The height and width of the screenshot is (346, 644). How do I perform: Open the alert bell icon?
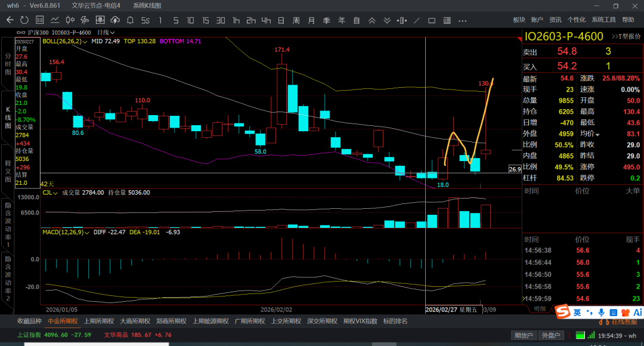point(131,20)
